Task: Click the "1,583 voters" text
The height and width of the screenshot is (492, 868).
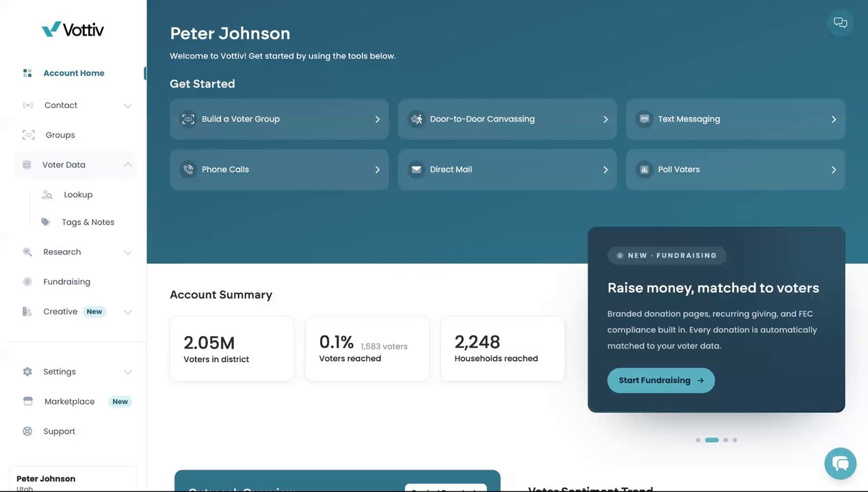Action: (384, 346)
